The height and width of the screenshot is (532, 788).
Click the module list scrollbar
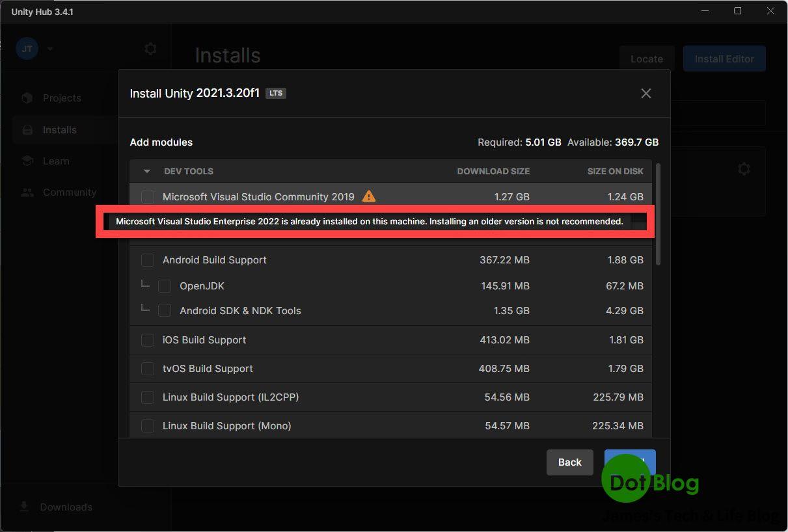pos(658,215)
